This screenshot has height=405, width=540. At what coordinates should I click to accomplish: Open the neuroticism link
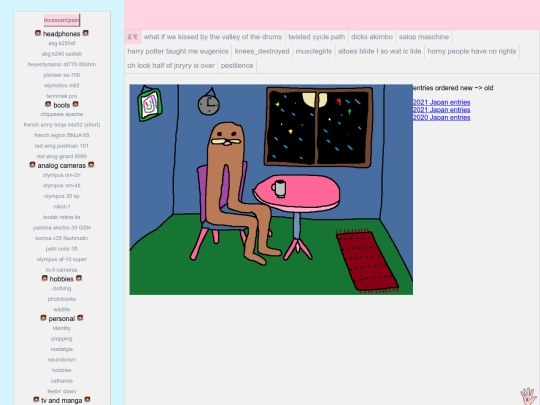tap(62, 360)
